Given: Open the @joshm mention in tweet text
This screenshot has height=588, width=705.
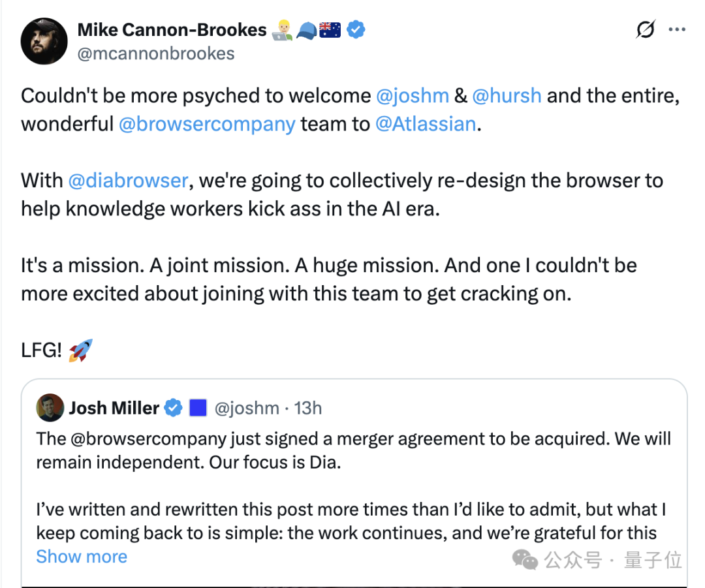Looking at the screenshot, I should 413,96.
